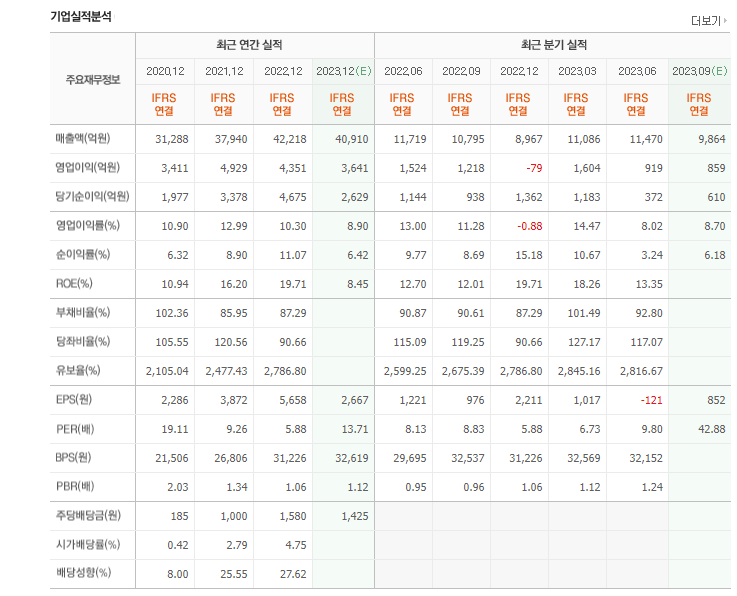737x596 pixels.
Task: Select the 최근 분기 실적 header
Action: (554, 45)
